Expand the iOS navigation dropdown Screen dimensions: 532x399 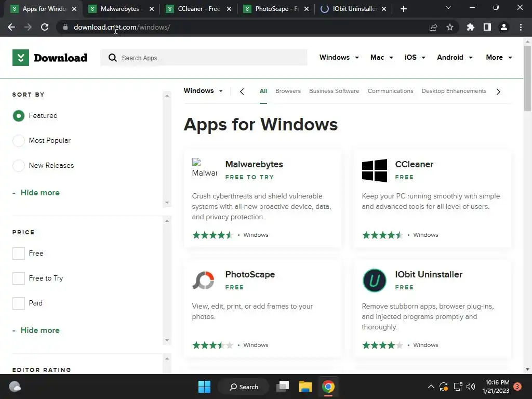tap(415, 57)
